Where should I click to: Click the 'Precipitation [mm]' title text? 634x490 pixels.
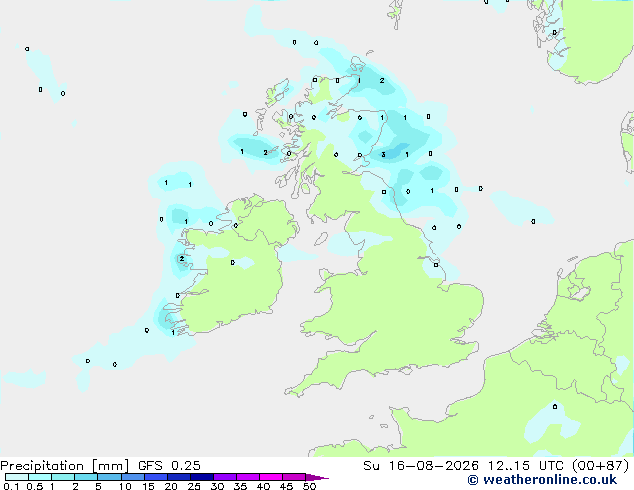click(64, 466)
